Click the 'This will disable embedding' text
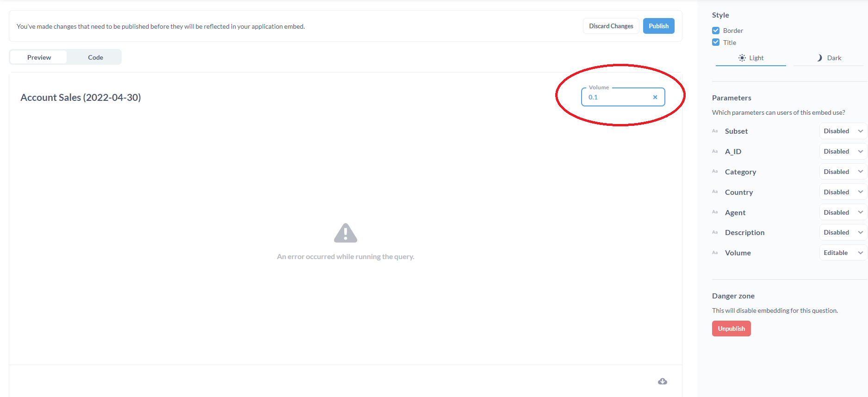868x397 pixels. coord(775,310)
